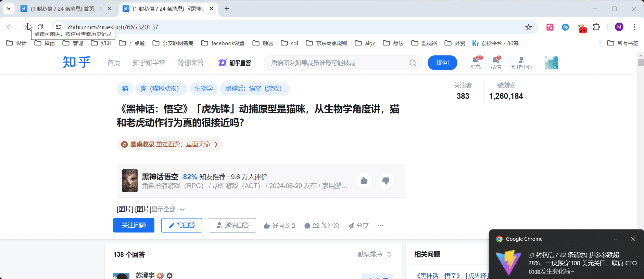Close the Google Chrome notification
Screen dimensions: 644x279
(633, 239)
